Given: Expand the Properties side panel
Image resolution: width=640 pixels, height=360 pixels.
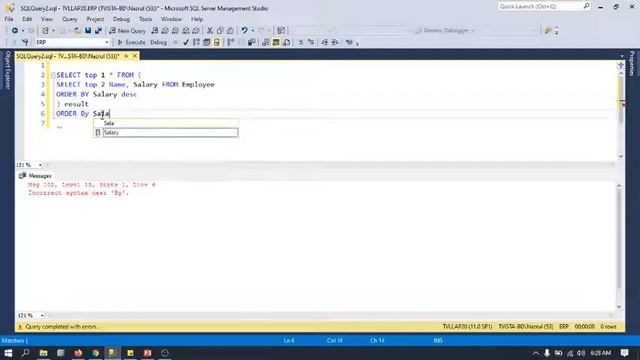Looking at the screenshot, I should pyautogui.click(x=632, y=63).
